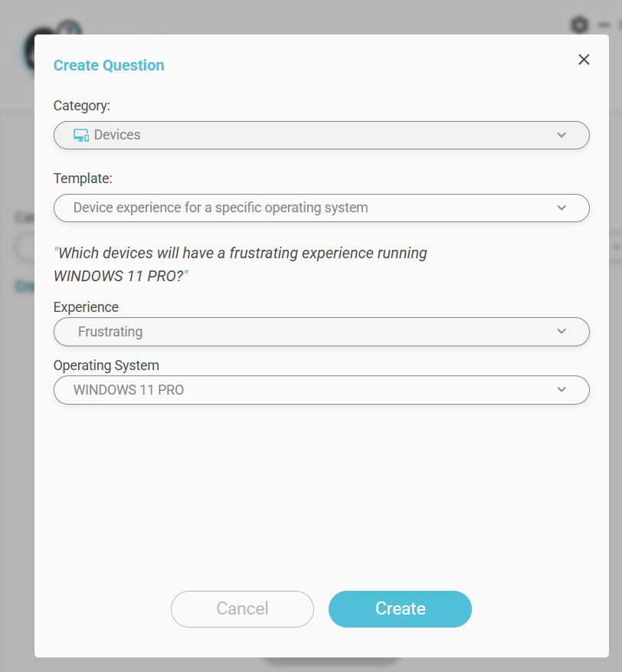
Task: Click the Devices monitor icon
Action: 81,135
